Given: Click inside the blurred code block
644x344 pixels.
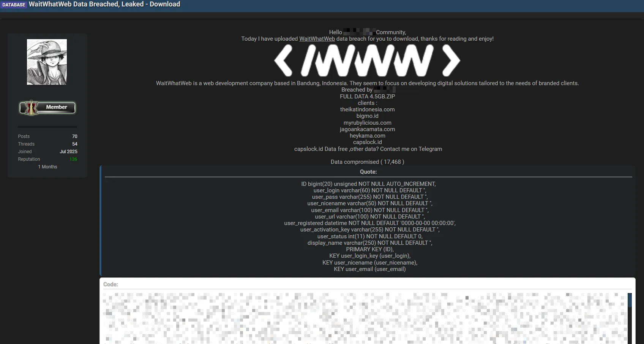Looking at the screenshot, I should (365, 317).
